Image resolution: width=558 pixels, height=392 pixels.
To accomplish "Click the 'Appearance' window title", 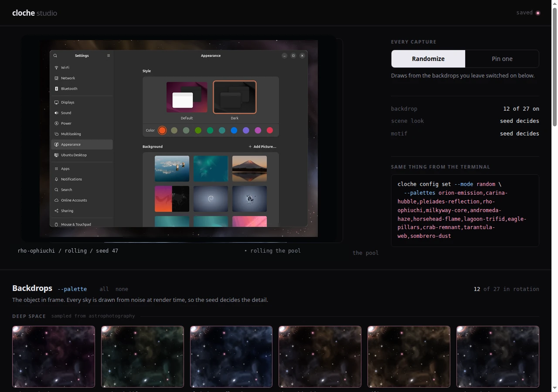I will 211,56.
